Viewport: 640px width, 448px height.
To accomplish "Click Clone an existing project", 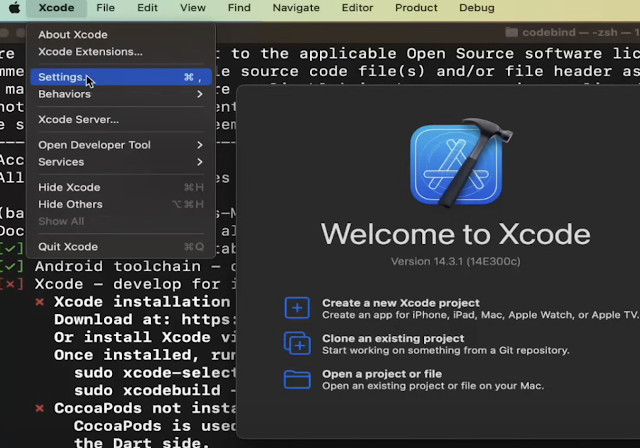I will click(x=393, y=338).
